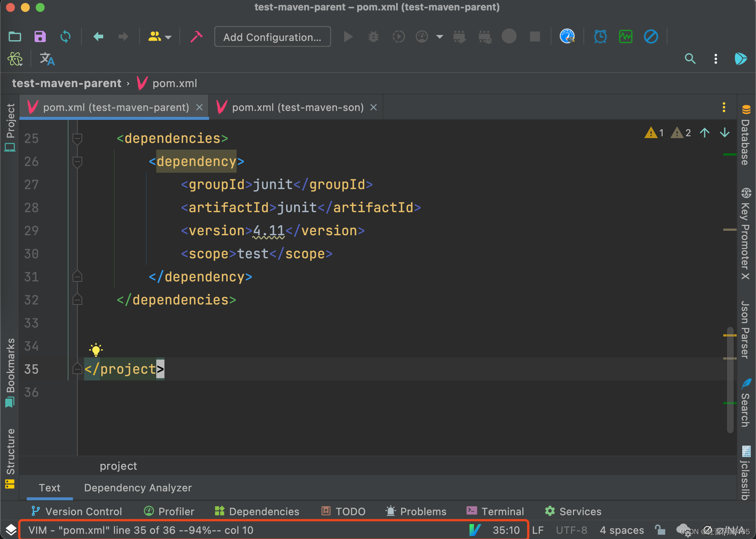Toggle the file read-only lock in status bar

coord(660,530)
